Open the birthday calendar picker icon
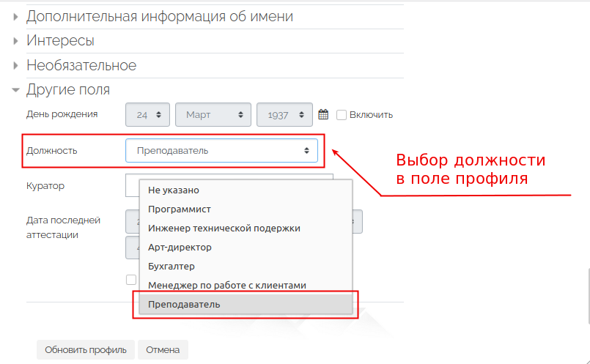Screen dimensions: 590x364 pyautogui.click(x=323, y=114)
